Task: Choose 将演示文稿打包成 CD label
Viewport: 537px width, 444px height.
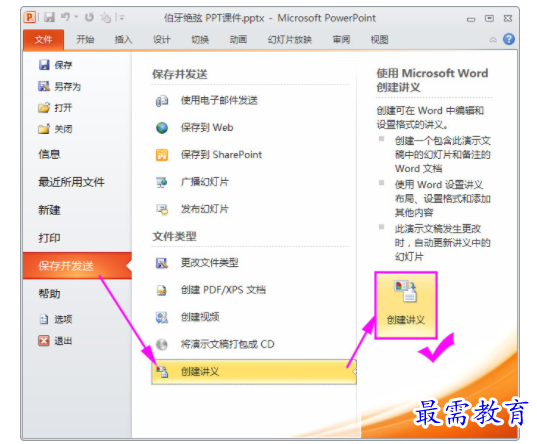Action: [x=228, y=344]
